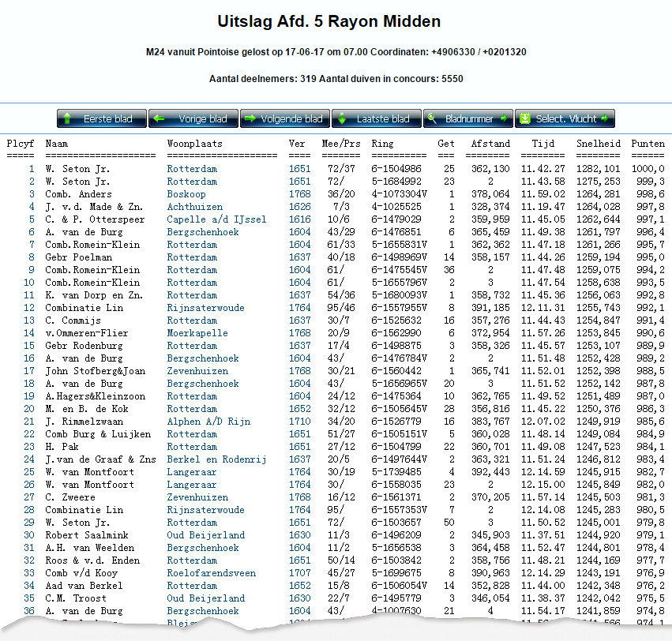Click Zevenhuizen link for C. Zweere
This screenshot has height=641, width=672.
(x=197, y=497)
